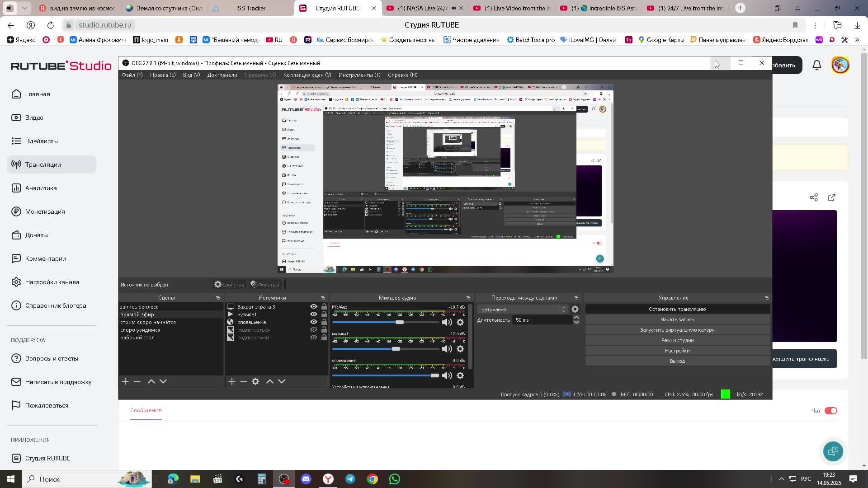Open broadcast in new window icon
The width and height of the screenshot is (868, 488).
[832, 197]
